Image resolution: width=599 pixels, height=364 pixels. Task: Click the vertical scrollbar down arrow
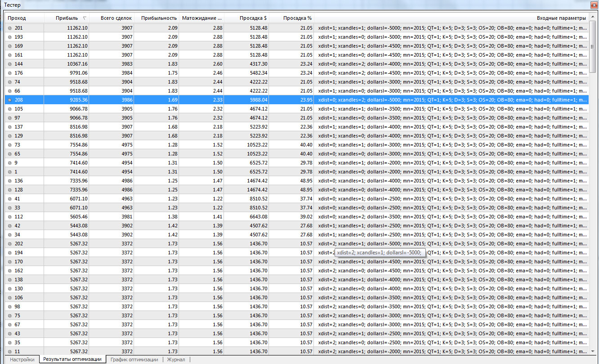pos(593,351)
